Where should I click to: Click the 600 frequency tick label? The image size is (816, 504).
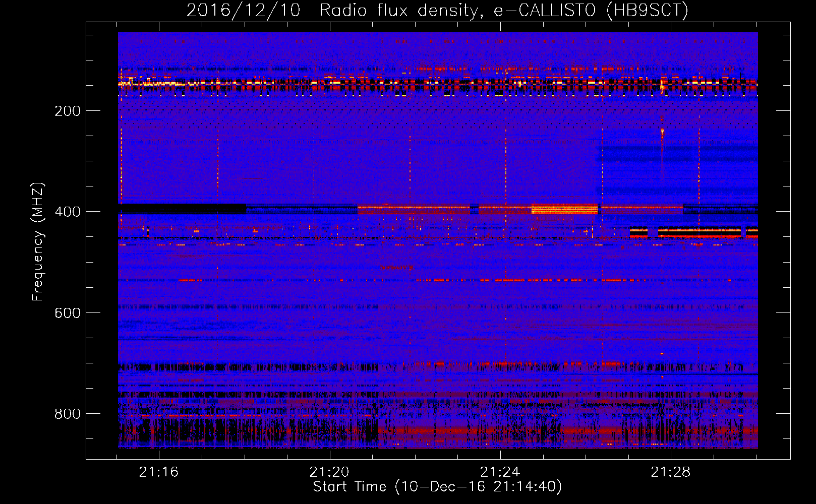(68, 313)
